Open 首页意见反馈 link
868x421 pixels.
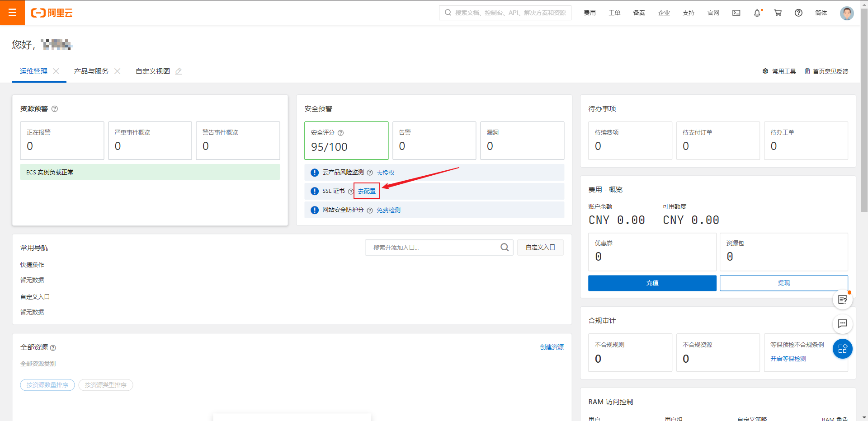pyautogui.click(x=826, y=71)
